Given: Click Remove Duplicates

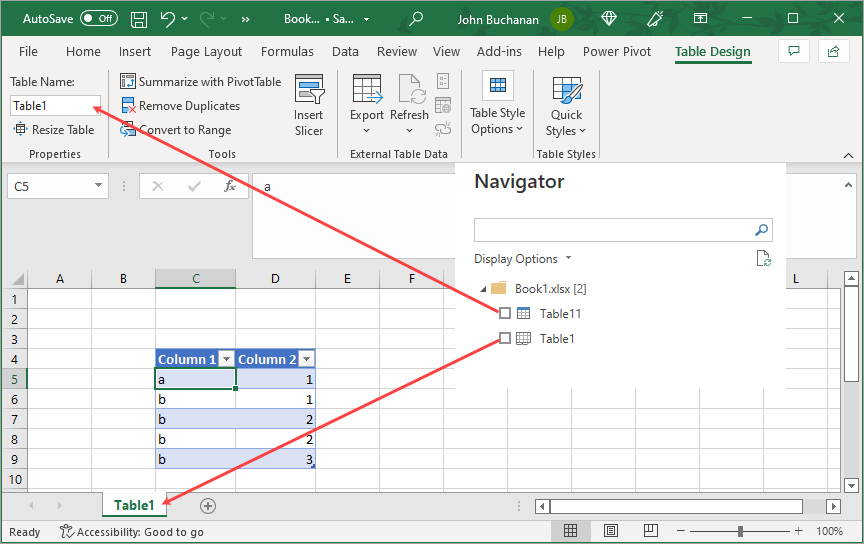Looking at the screenshot, I should [x=180, y=105].
